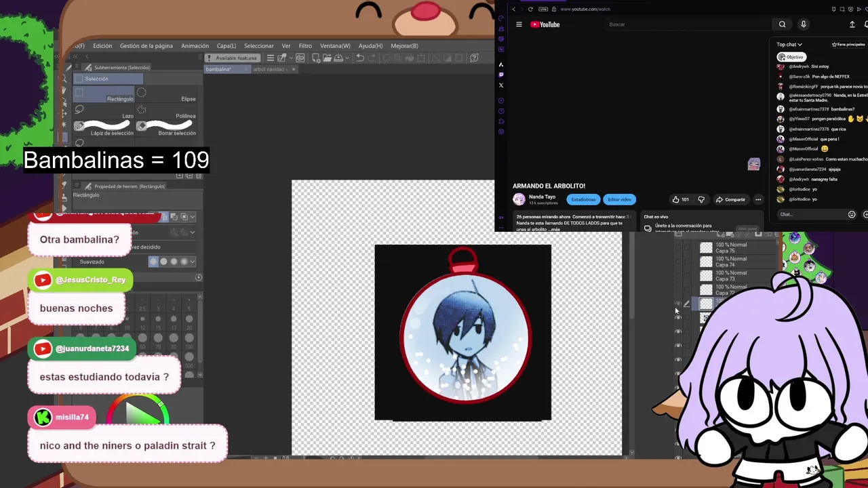Open the Clip Studio spiral launcher icon
The image size is (868, 488).
click(300, 58)
